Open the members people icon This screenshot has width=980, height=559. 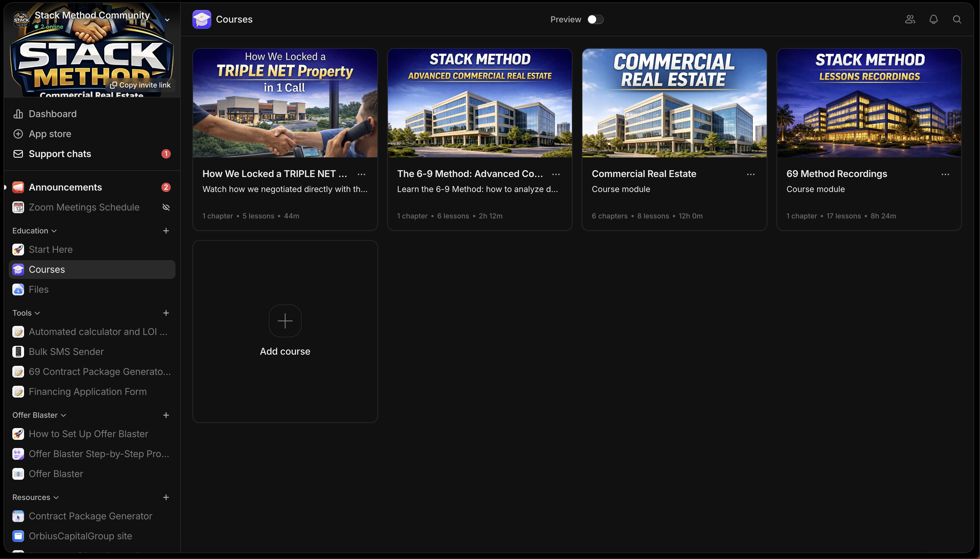(x=910, y=20)
